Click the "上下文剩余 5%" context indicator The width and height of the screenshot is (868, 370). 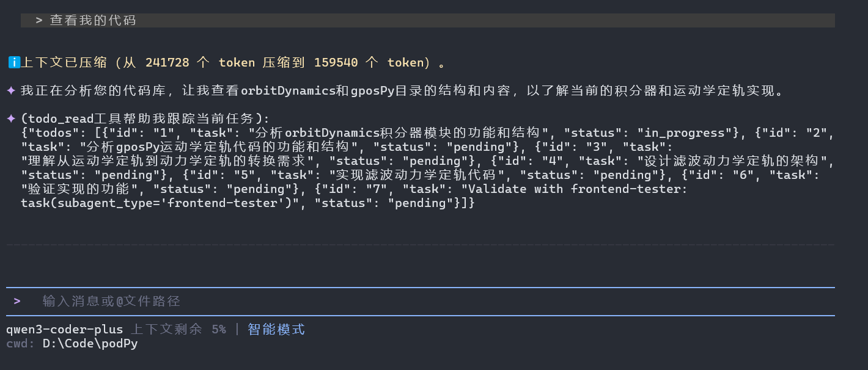coord(178,330)
